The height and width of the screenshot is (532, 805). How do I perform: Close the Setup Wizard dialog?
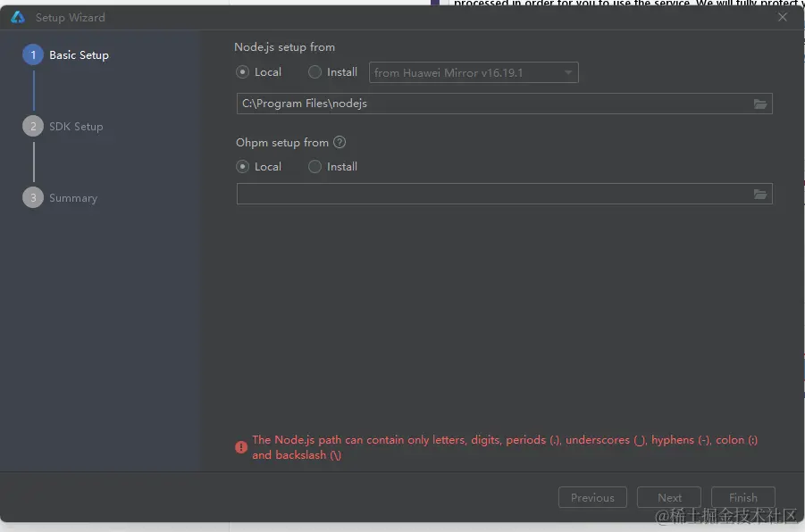tap(783, 17)
